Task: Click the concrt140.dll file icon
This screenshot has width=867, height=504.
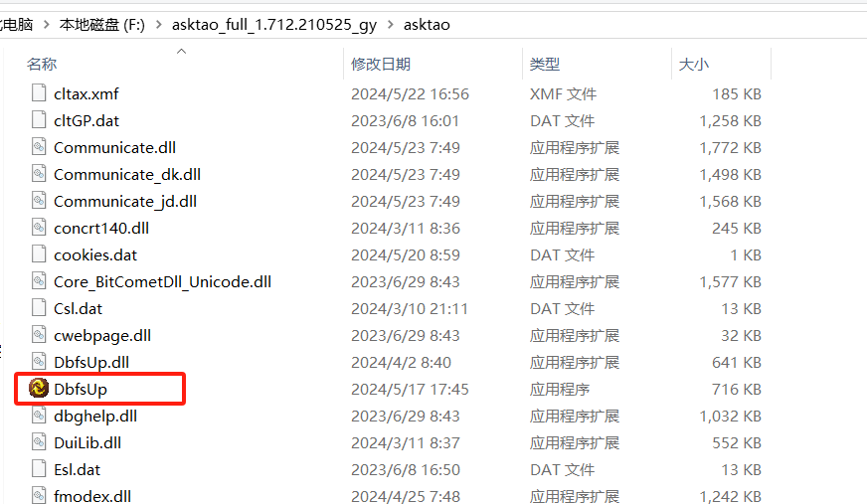Action: click(x=39, y=227)
